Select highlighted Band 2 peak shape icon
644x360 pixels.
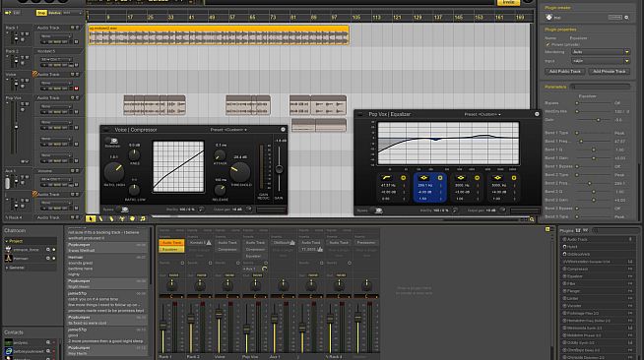(423, 177)
